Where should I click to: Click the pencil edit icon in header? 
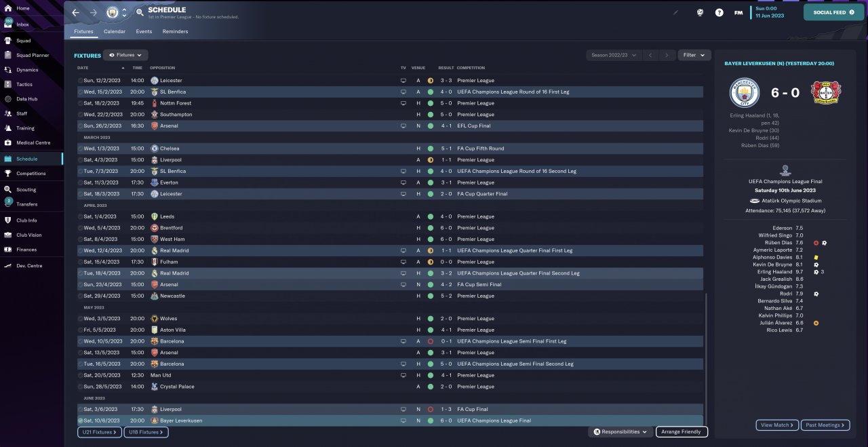(x=675, y=12)
